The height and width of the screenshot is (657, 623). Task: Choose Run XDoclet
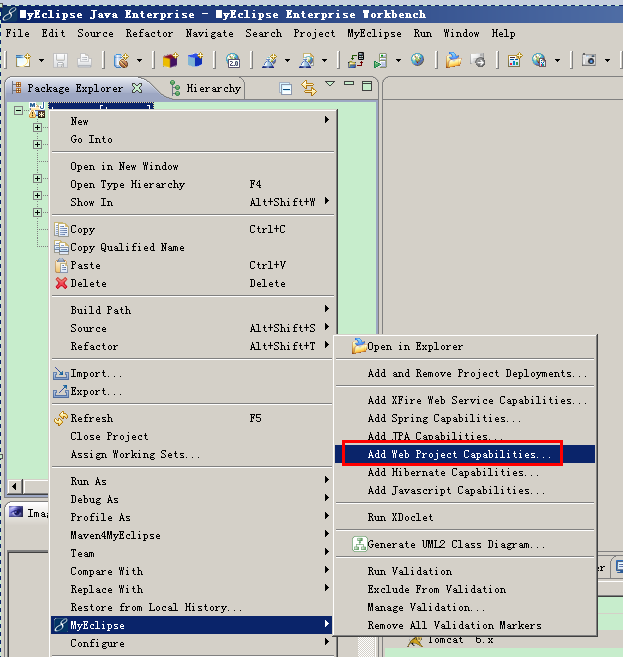(465, 517)
